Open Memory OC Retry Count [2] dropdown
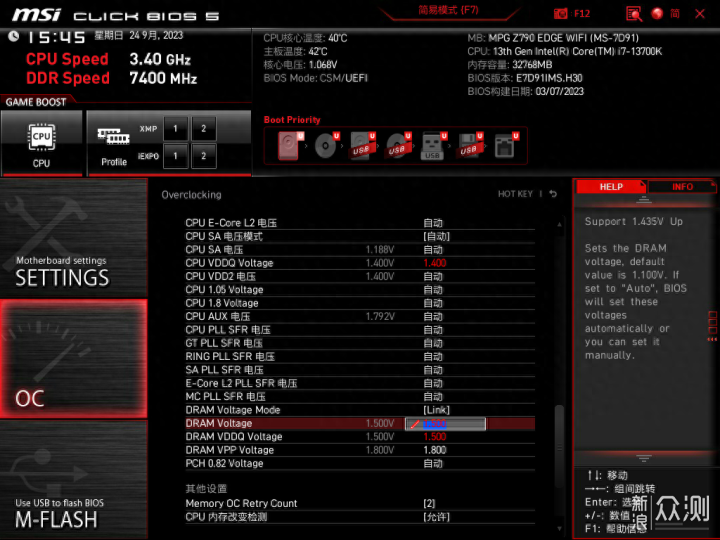Viewport: 720px width, 540px height. click(429, 504)
